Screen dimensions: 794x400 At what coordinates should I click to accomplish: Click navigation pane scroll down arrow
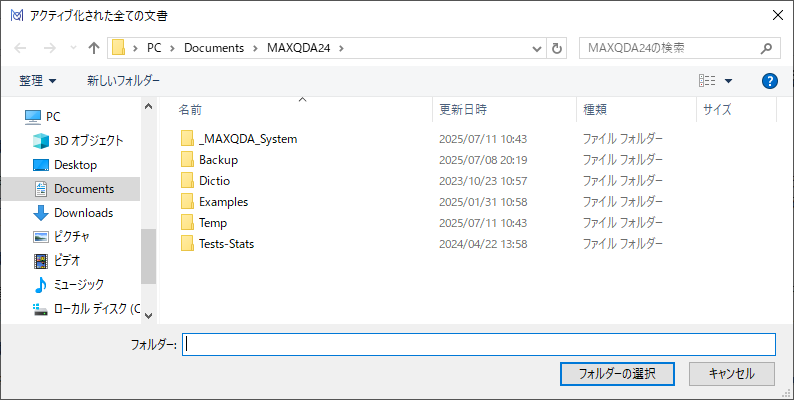point(148,315)
